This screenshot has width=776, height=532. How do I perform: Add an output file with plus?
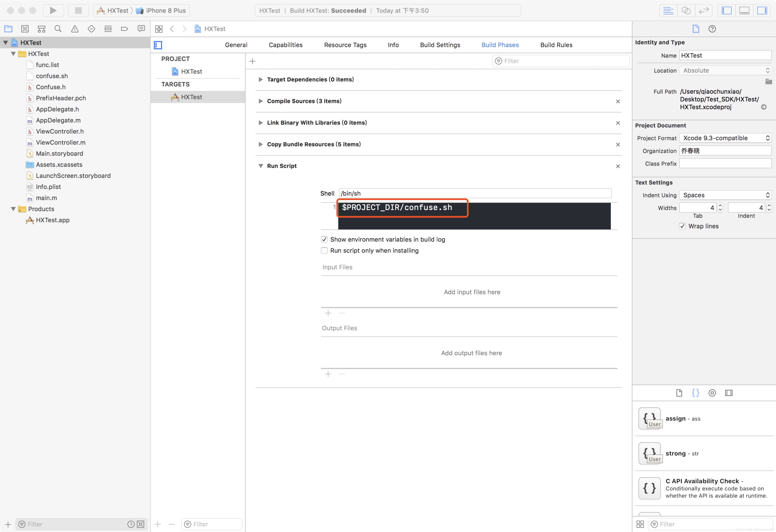coord(328,374)
